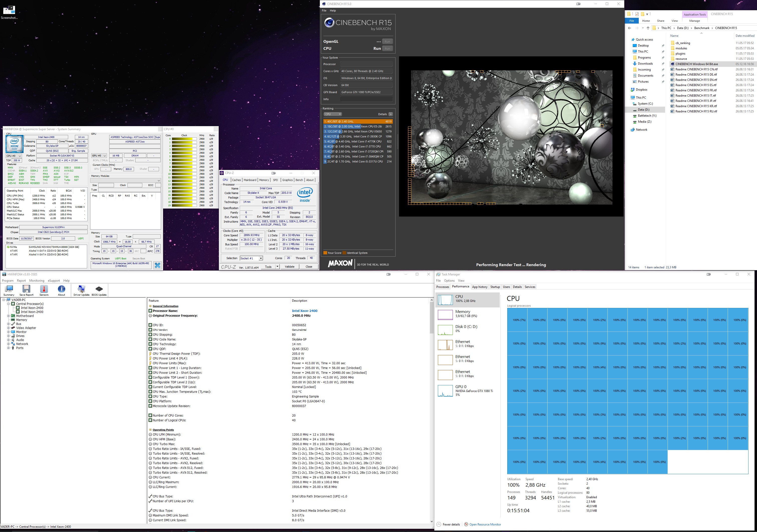Open recent locations dropdown in Explorer
Screen dimensions: 757x532
(x=643, y=28)
